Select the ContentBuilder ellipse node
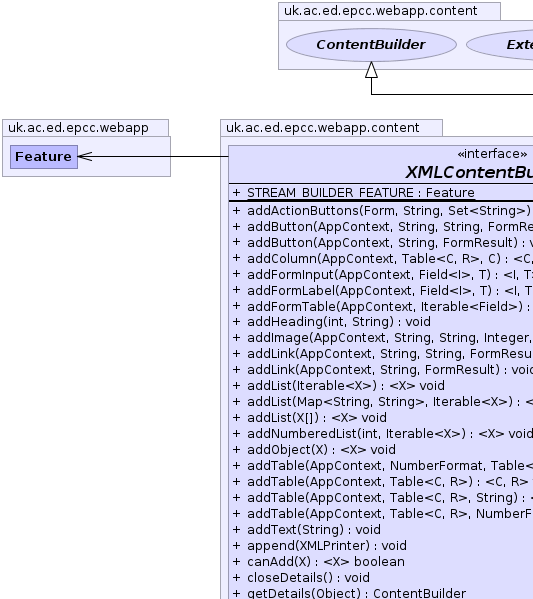Viewport: 533px width, 599px height. coord(371,45)
